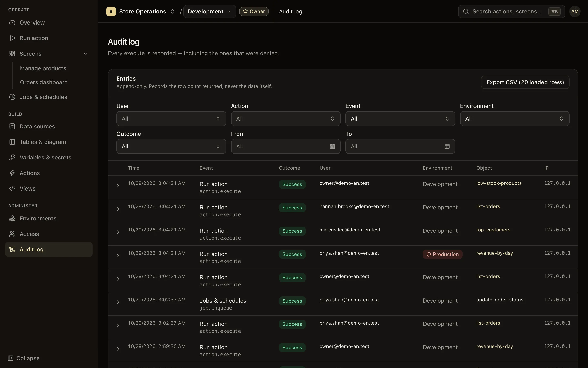The height and width of the screenshot is (368, 588).
Task: Collapse the Screens section chevron
Action: 85,54
